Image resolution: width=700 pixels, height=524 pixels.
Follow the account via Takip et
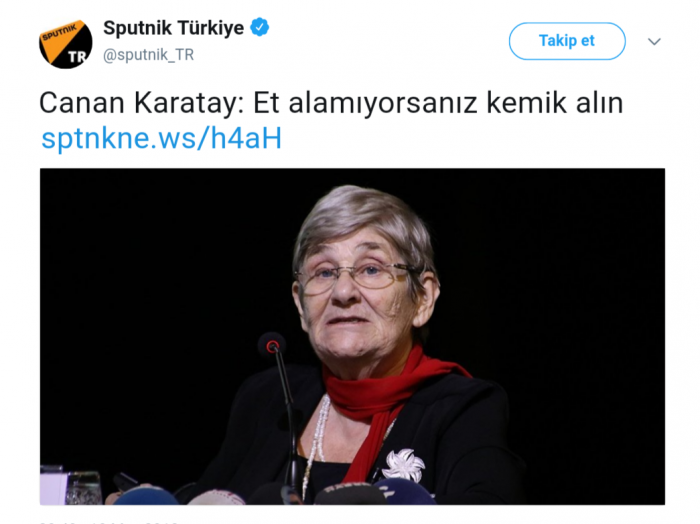(x=567, y=41)
